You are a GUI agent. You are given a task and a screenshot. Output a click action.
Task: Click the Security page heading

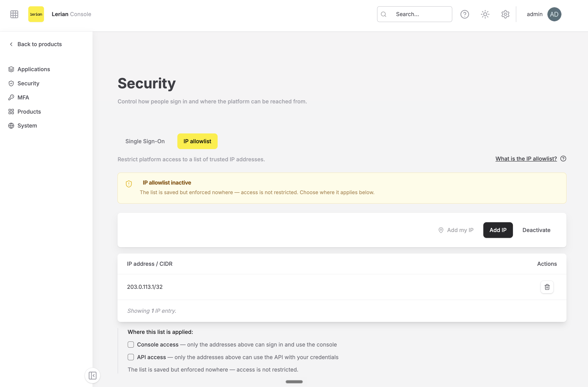(146, 83)
